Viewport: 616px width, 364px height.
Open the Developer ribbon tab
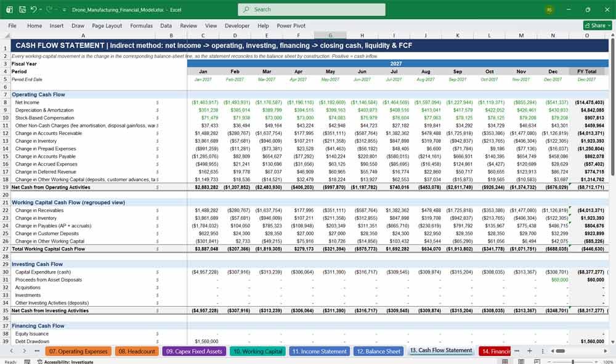(237, 25)
